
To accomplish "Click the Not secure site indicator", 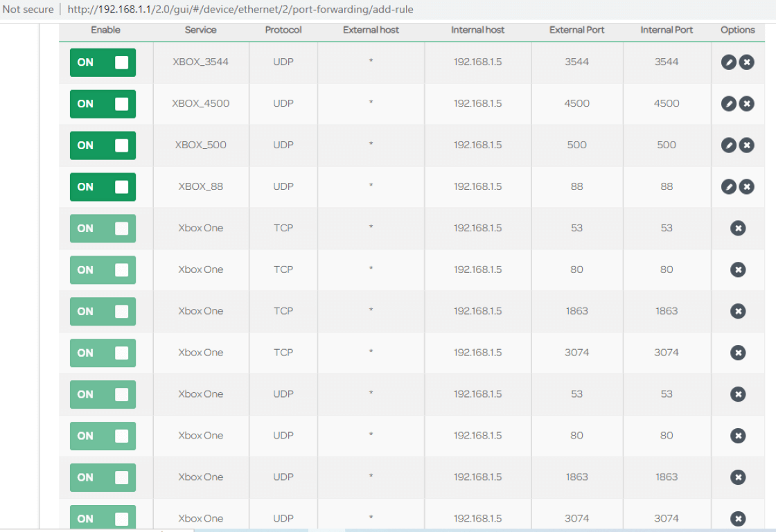I will tap(28, 10).
